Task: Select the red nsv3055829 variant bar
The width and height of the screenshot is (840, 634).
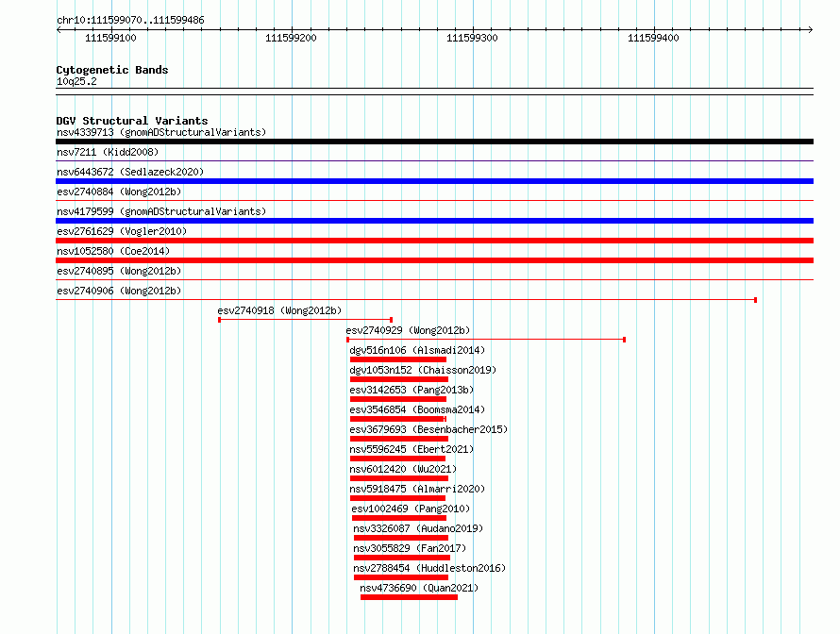Action: [402, 558]
